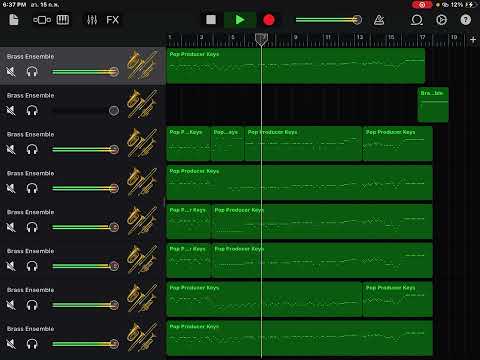Solo the fifth Brass Ensemble track
Screen dimensions: 480x360
(32, 227)
